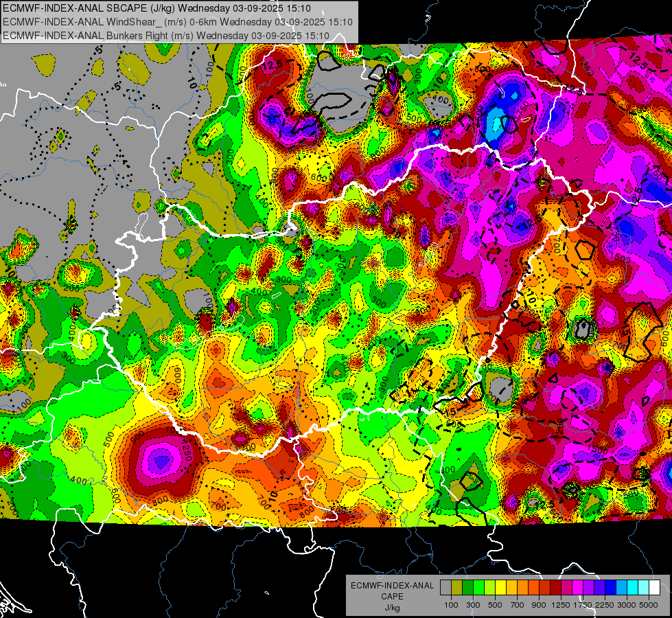Click the CAPE label in the legend

(392, 597)
